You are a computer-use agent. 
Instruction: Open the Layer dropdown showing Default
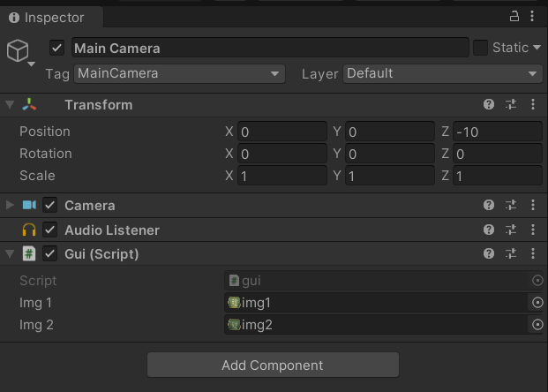click(x=442, y=73)
